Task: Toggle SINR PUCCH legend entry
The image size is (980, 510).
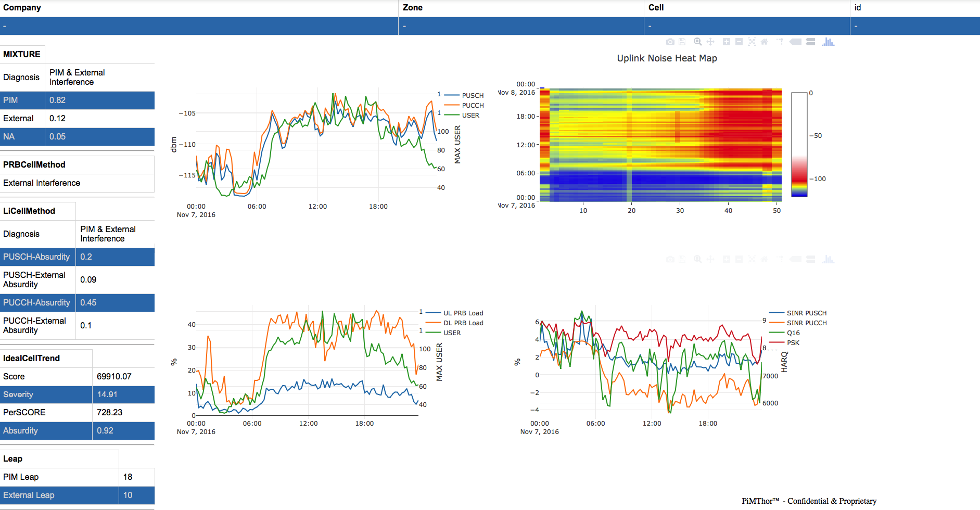Action: click(798, 323)
